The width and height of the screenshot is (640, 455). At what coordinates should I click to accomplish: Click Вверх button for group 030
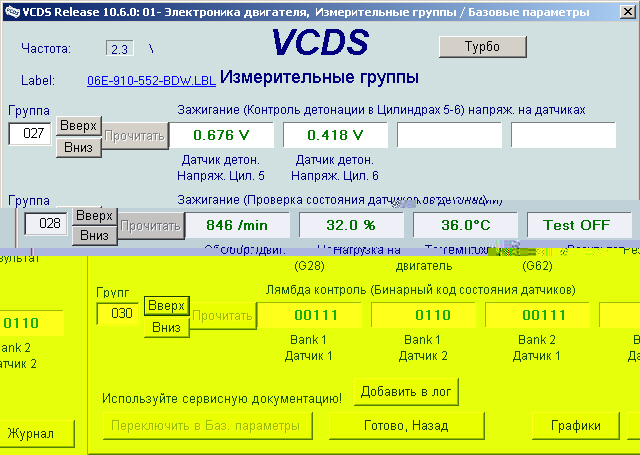167,306
